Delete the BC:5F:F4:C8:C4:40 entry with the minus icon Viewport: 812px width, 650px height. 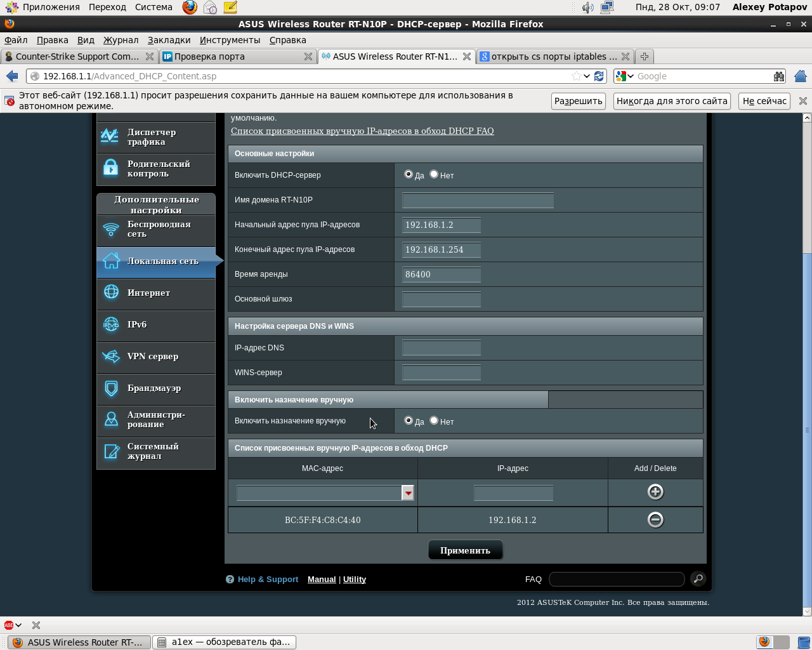click(x=655, y=520)
